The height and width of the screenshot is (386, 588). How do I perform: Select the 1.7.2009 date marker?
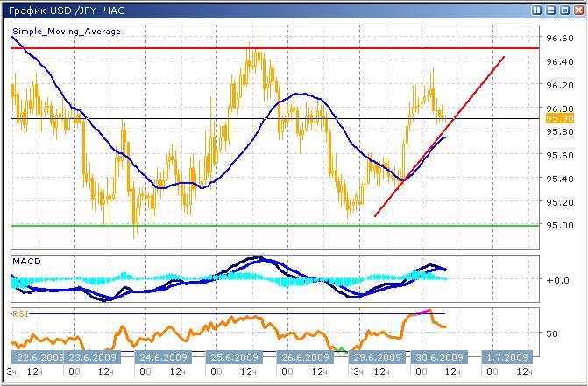point(505,357)
